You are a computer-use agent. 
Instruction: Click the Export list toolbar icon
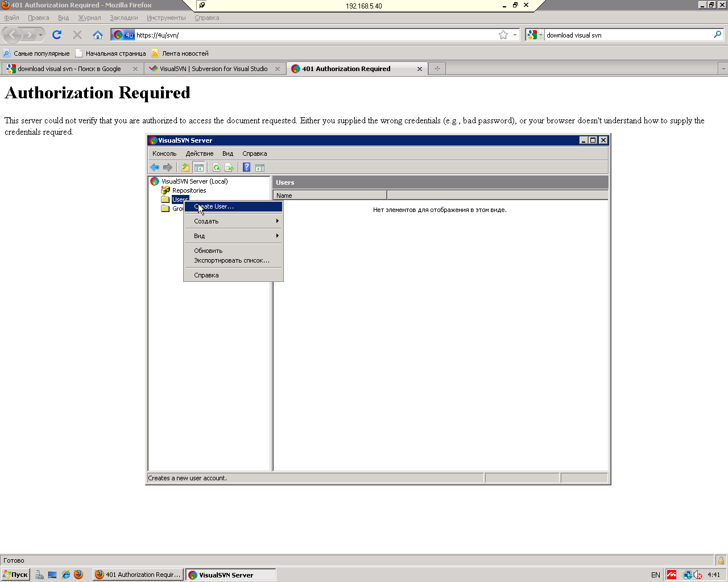pos(229,167)
